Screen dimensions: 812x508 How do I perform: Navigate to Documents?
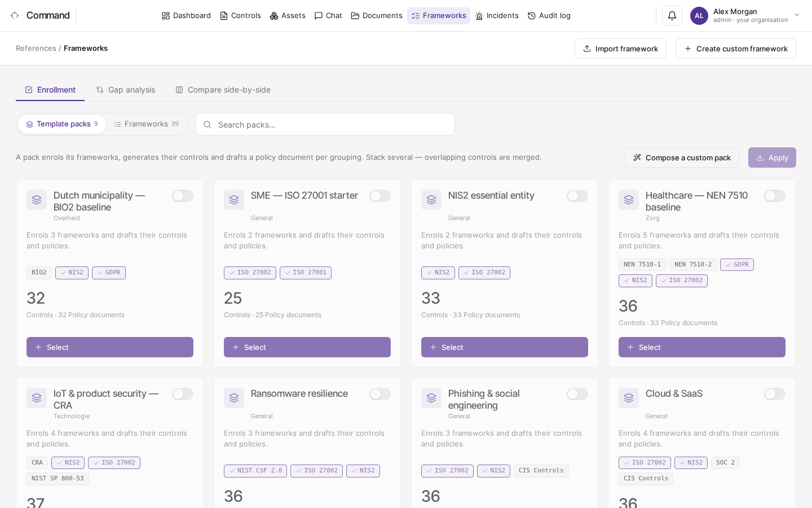[x=377, y=16]
